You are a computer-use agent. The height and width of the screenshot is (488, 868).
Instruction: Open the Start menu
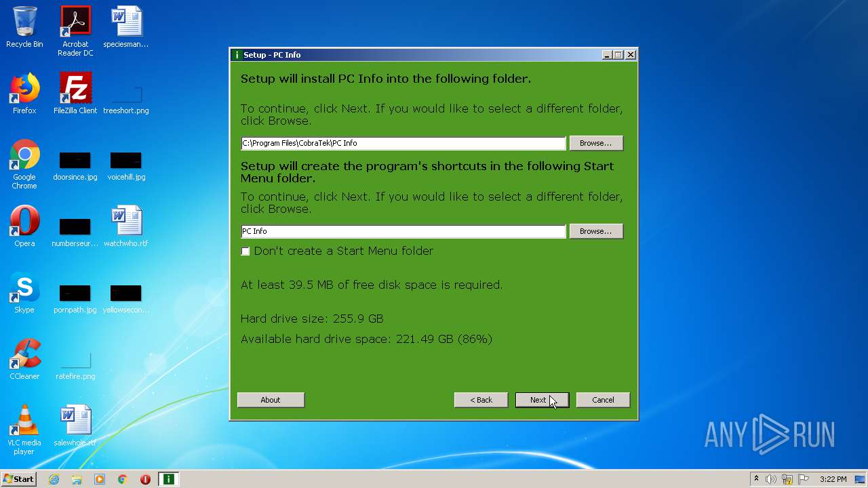pos(19,479)
